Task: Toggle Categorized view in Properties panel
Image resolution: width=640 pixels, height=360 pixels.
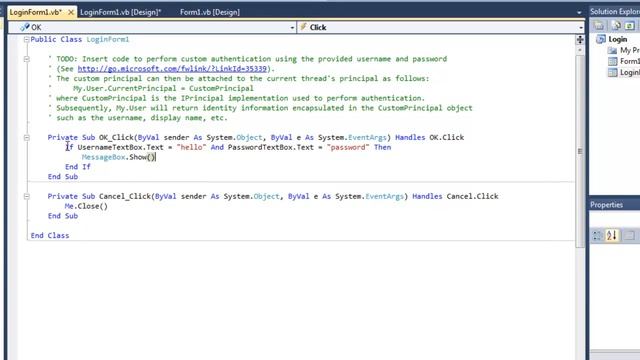Action: (597, 236)
